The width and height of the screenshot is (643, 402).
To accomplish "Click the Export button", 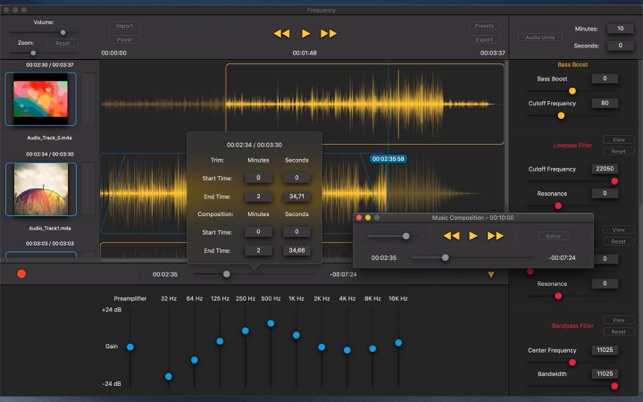I will click(x=483, y=40).
